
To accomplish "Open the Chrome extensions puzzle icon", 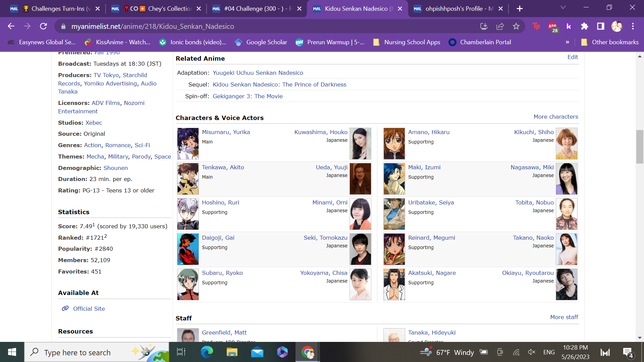I will point(585,26).
